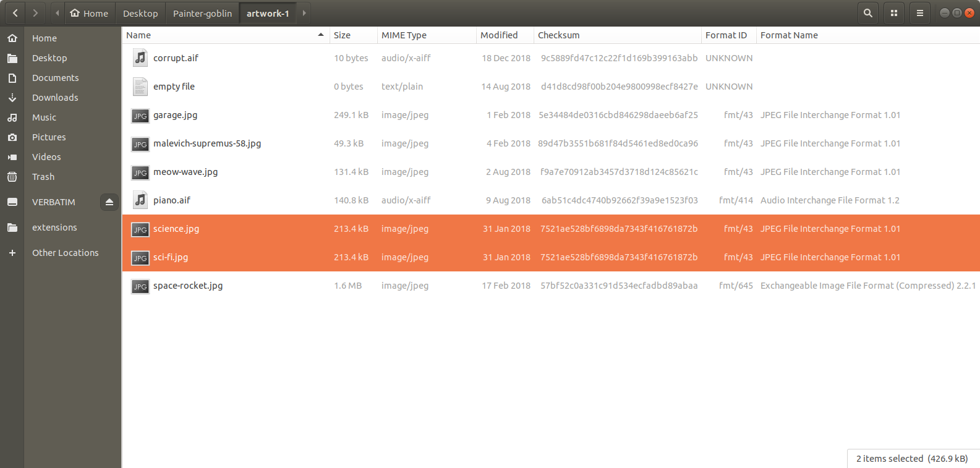The width and height of the screenshot is (980, 468).
Task: Click checksum 5e34484de0316cbd846298daeeb6af25
Action: pos(618,115)
